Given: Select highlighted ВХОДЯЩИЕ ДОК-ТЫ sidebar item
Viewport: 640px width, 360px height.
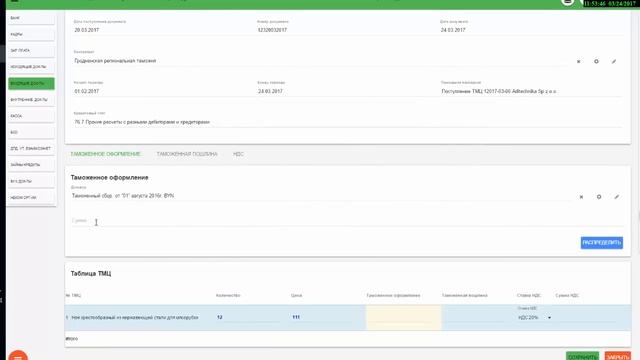Looking at the screenshot, I should point(31,84).
